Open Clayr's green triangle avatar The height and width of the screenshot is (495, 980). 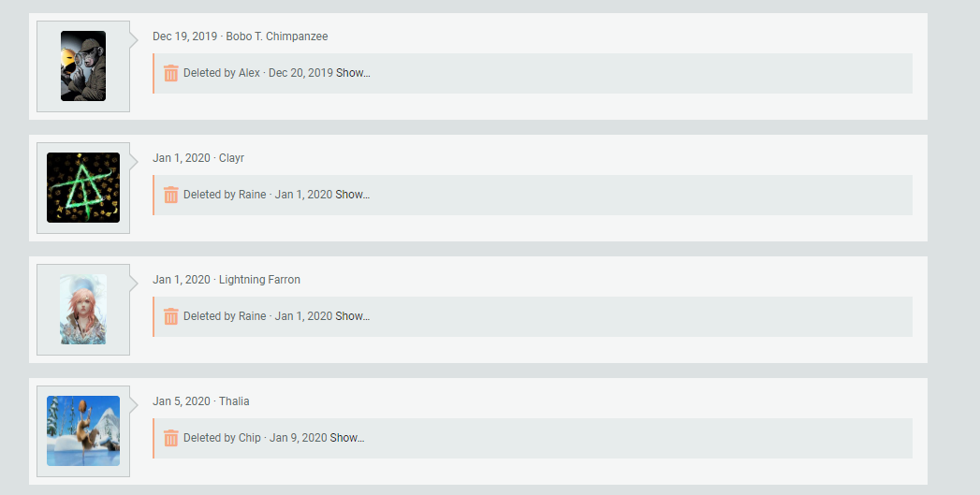tap(83, 187)
